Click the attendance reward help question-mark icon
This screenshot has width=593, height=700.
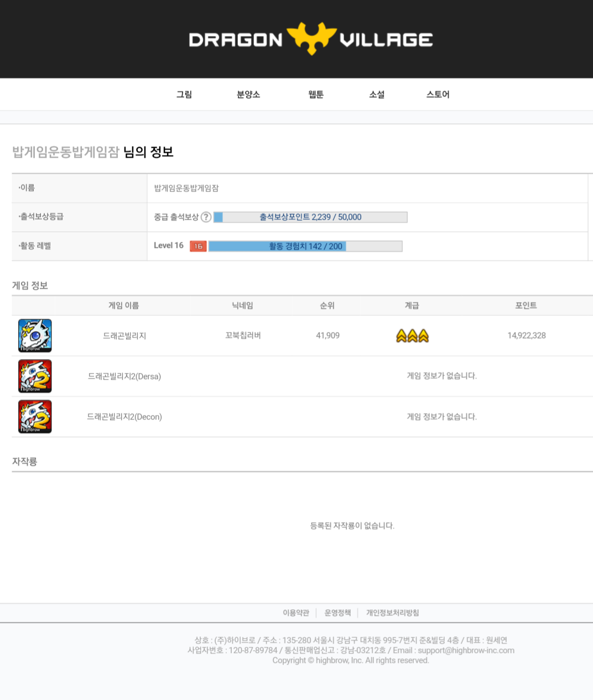click(x=206, y=217)
